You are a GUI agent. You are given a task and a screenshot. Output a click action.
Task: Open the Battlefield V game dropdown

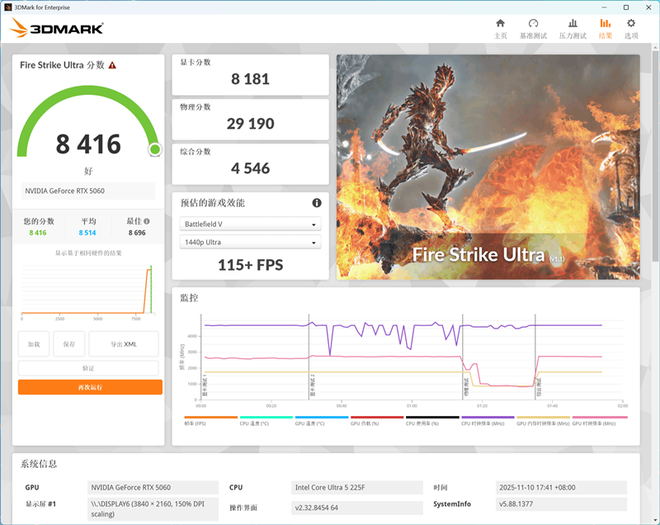tap(250, 224)
